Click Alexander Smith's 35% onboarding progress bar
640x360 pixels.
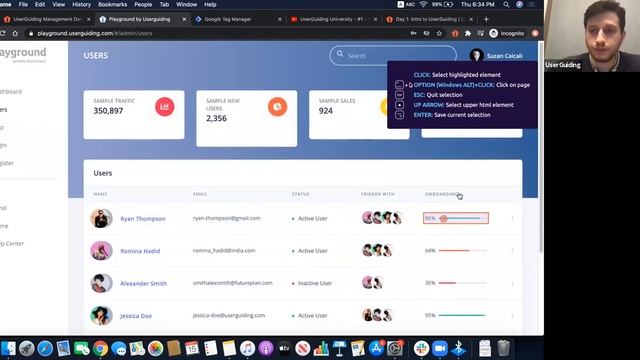click(462, 282)
